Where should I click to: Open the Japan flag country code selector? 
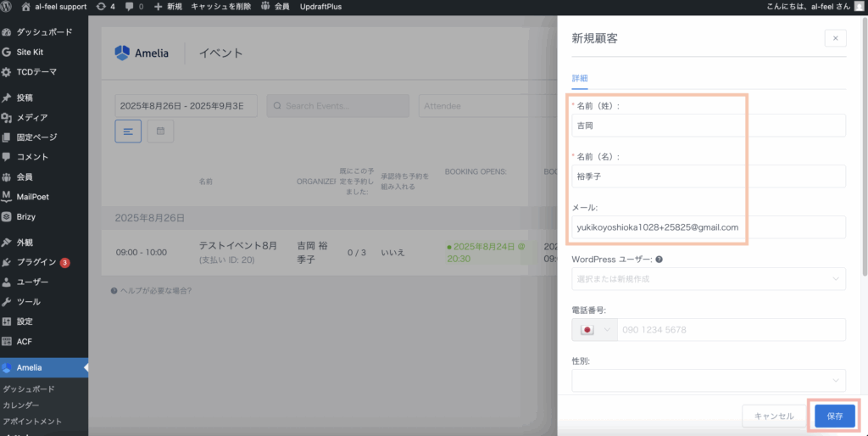[594, 329]
